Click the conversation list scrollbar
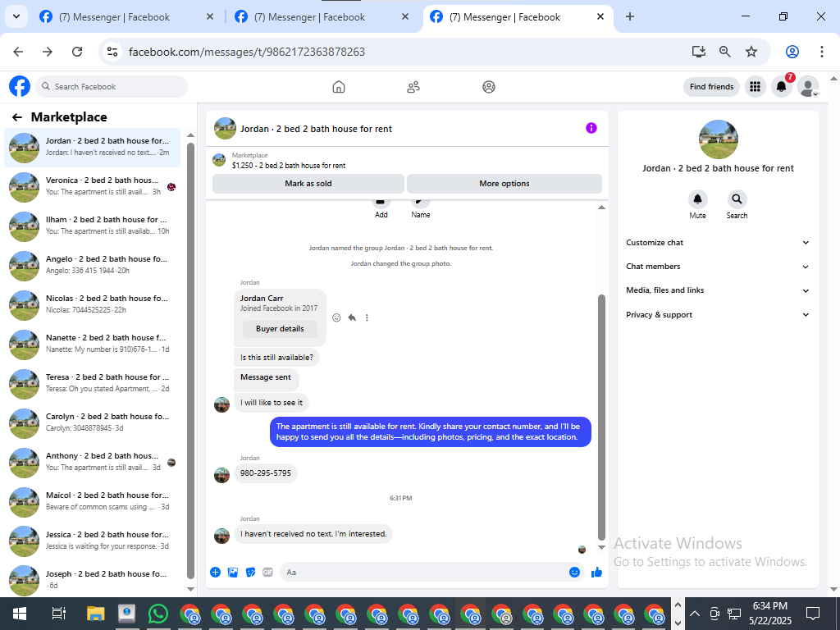The image size is (840, 630). click(190, 362)
